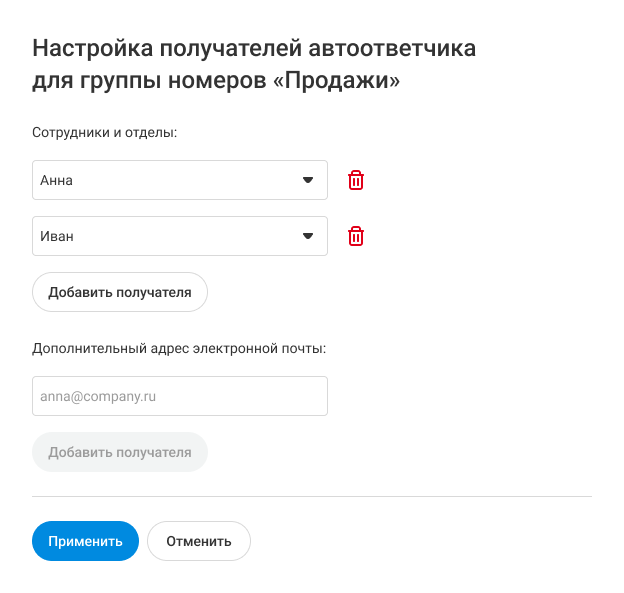Focus the additional email address field
This screenshot has width=624, height=593.
180,396
